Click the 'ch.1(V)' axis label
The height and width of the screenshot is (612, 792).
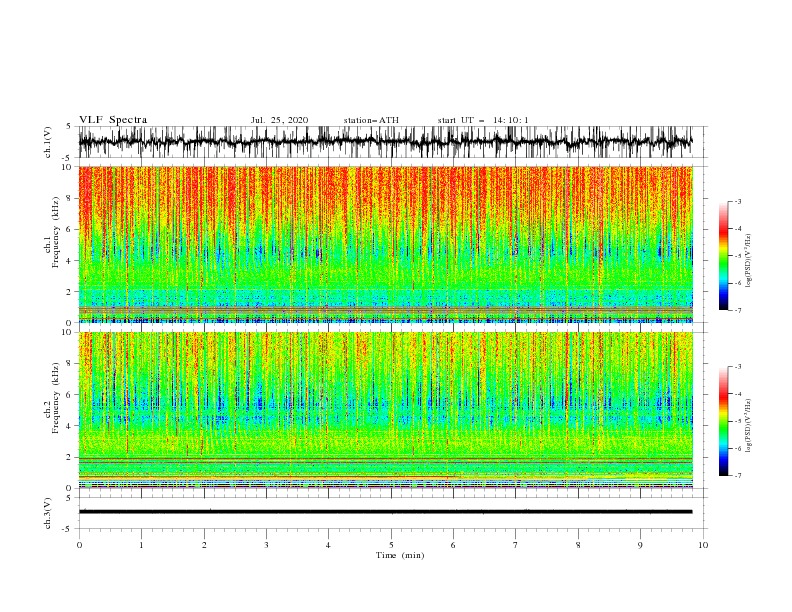click(x=48, y=142)
